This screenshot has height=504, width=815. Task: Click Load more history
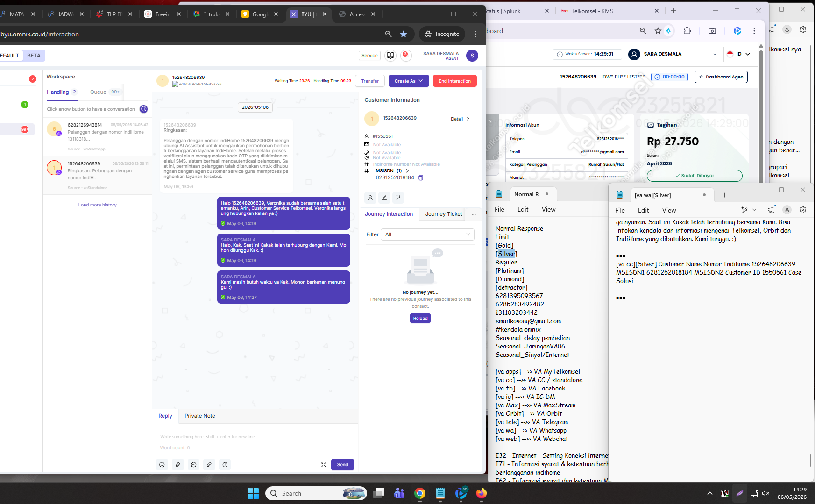point(97,205)
